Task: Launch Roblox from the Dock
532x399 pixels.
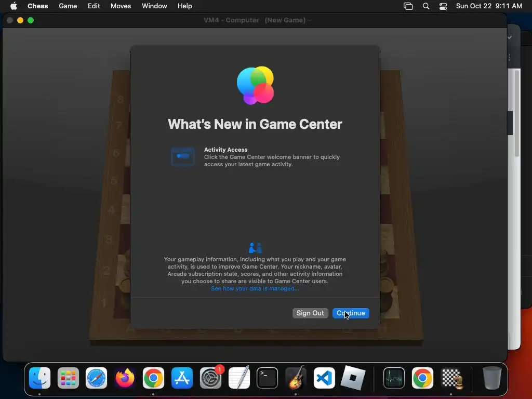Action: coord(353,378)
